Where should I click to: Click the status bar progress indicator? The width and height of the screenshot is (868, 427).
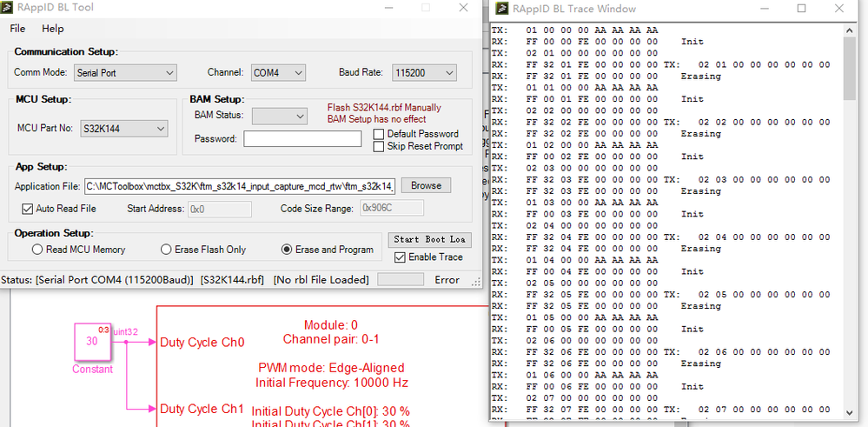coord(401,280)
